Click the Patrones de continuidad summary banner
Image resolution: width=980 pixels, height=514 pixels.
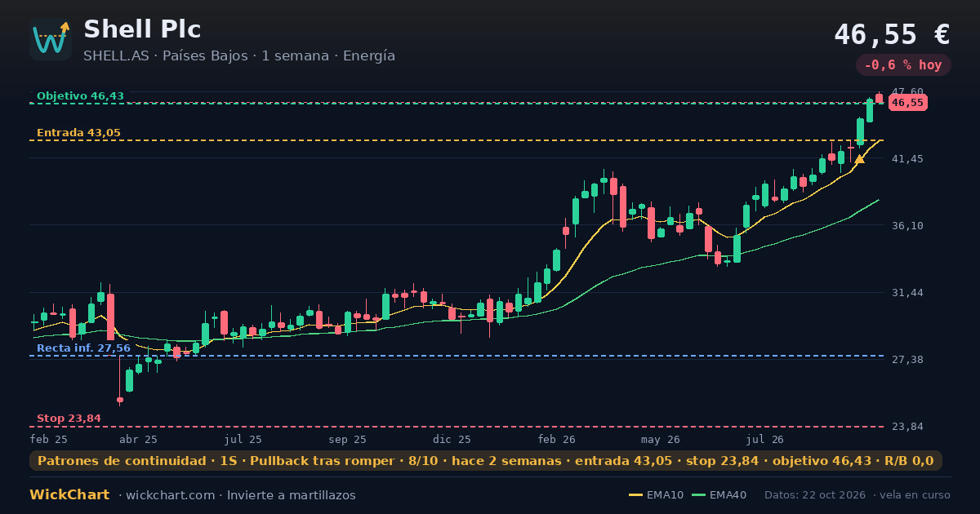point(486,461)
